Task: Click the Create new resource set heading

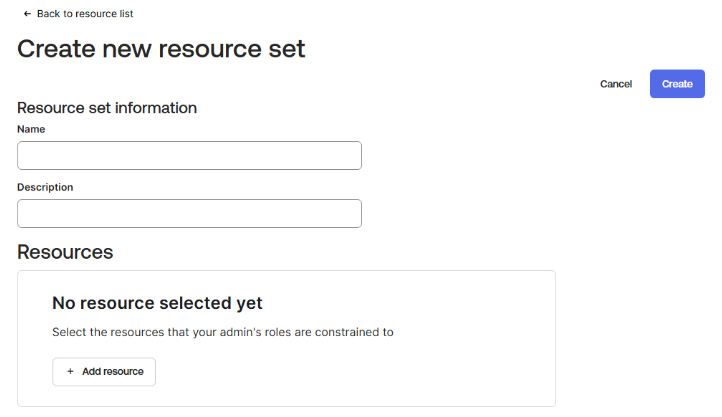Action: click(161, 49)
